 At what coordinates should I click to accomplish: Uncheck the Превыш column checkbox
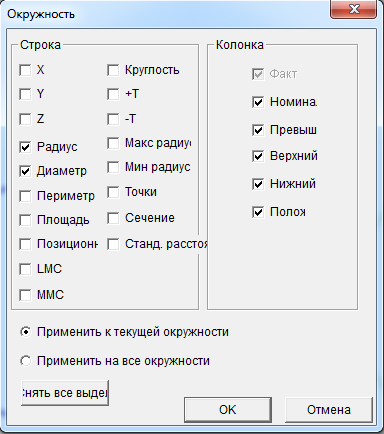pos(258,130)
